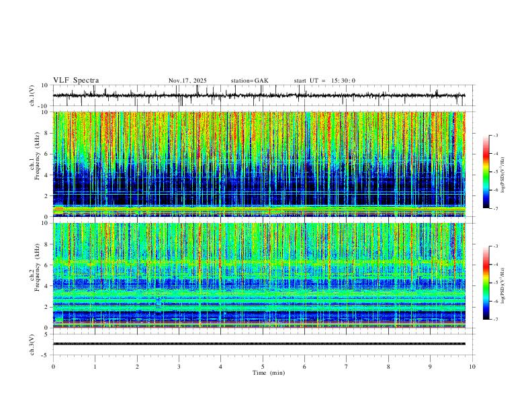Click the "ch.3(V)" axis label
The width and height of the screenshot is (532, 411).
pyautogui.click(x=32, y=345)
